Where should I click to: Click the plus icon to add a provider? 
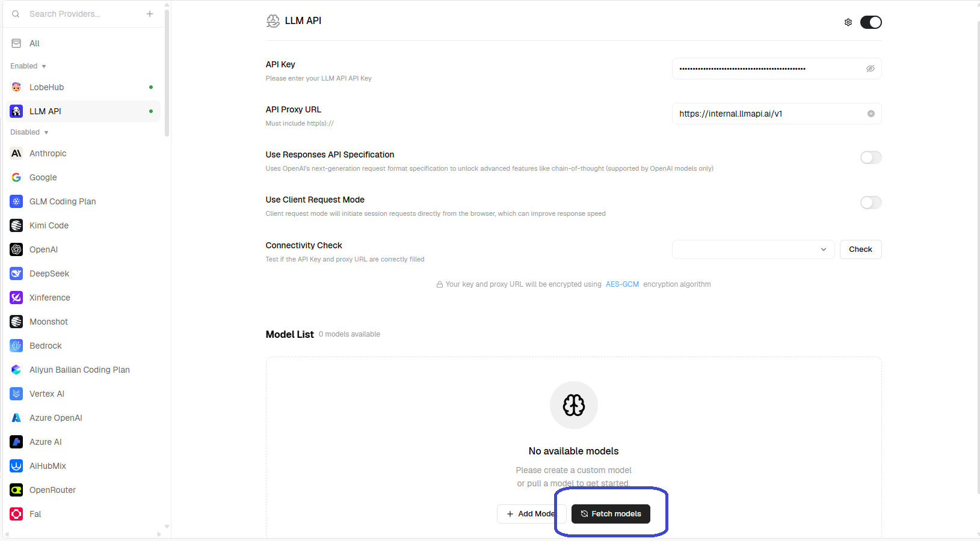150,14
